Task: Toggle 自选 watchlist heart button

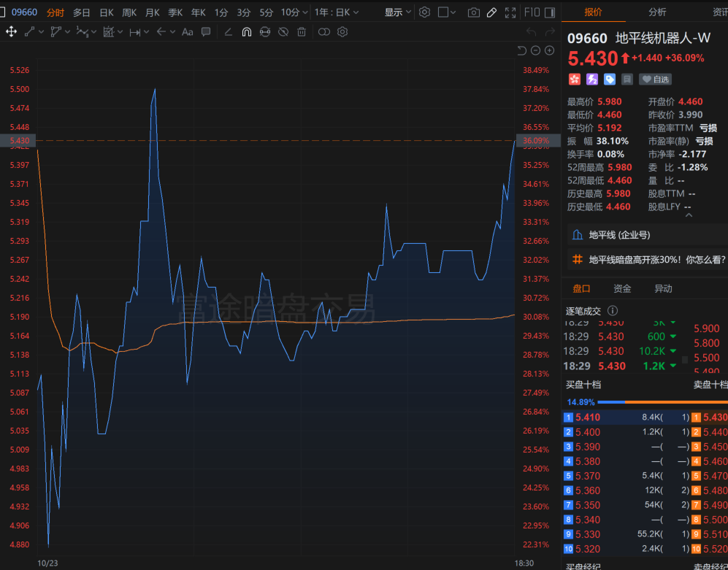Action: 655,79
